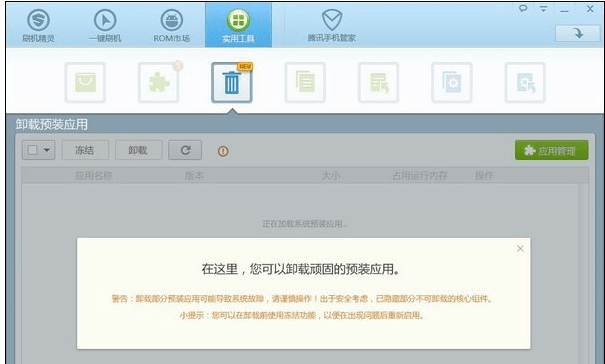This screenshot has width=605, height=364.
Task: Click the 操作 column header
Action: (484, 176)
